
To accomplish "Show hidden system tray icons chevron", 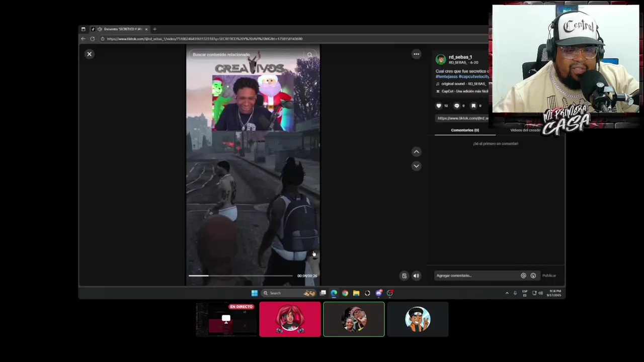I will coord(507,293).
